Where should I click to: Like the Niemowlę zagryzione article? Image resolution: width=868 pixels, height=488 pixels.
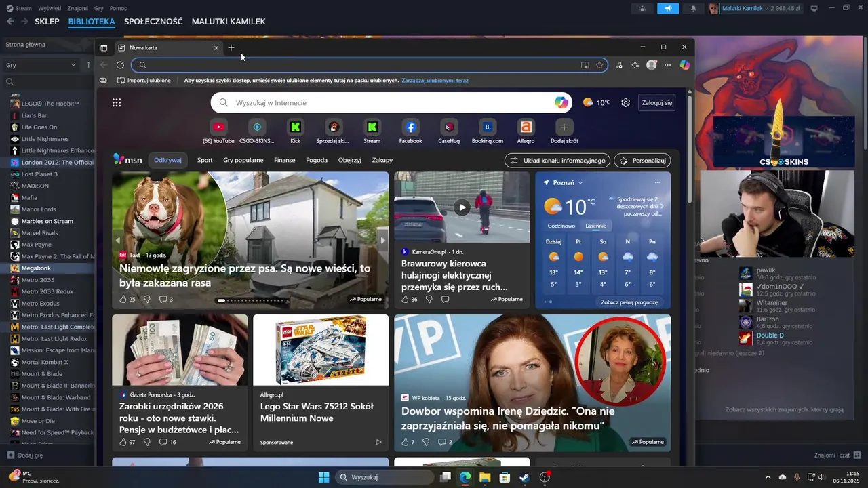click(x=123, y=299)
